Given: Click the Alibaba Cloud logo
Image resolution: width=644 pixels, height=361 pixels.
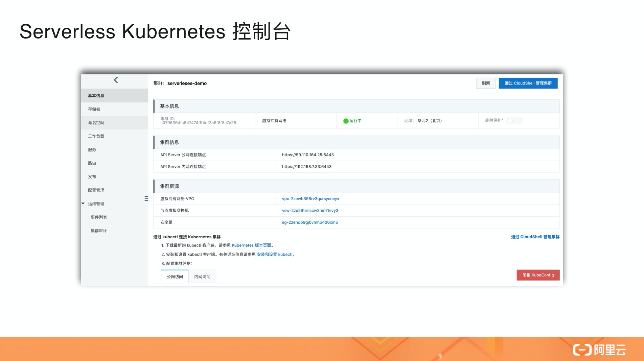Looking at the screenshot, I should pos(599,350).
